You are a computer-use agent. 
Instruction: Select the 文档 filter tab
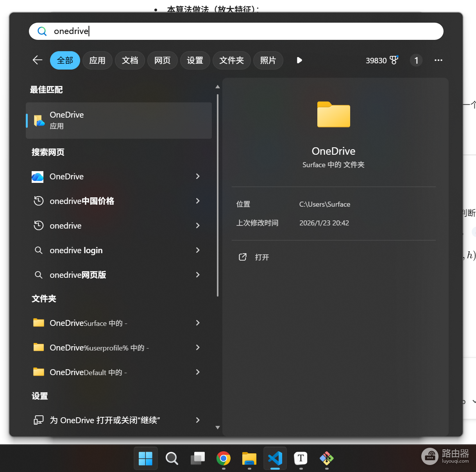pos(130,60)
